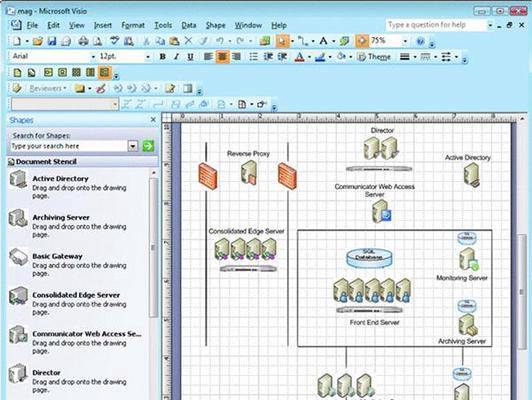Open the Shape menu

215,25
